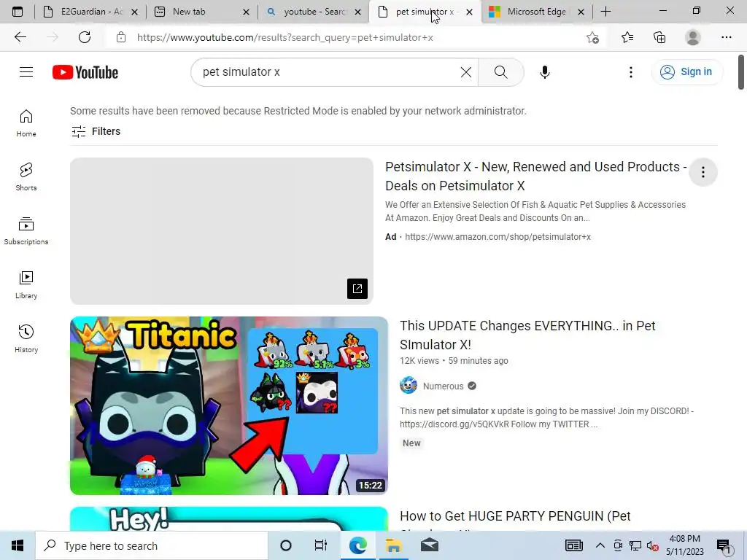Add this page to favorites star
Image resolution: width=747 pixels, height=560 pixels.
click(592, 37)
